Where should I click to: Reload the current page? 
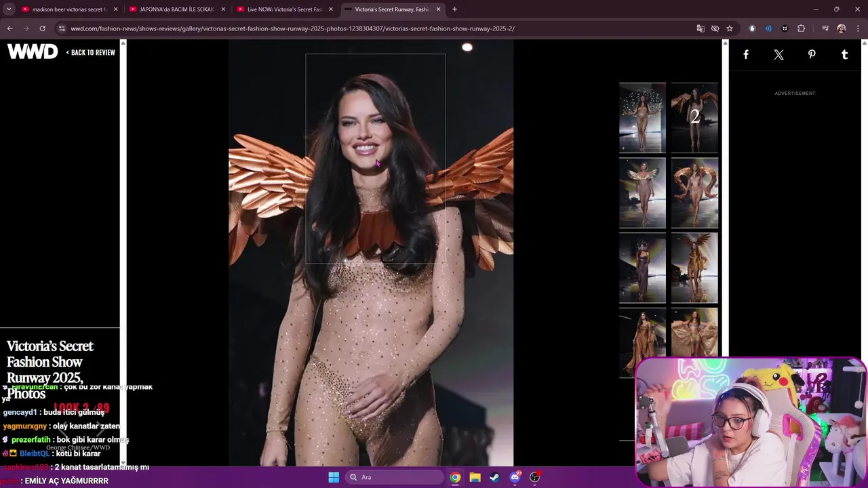pyautogui.click(x=42, y=28)
